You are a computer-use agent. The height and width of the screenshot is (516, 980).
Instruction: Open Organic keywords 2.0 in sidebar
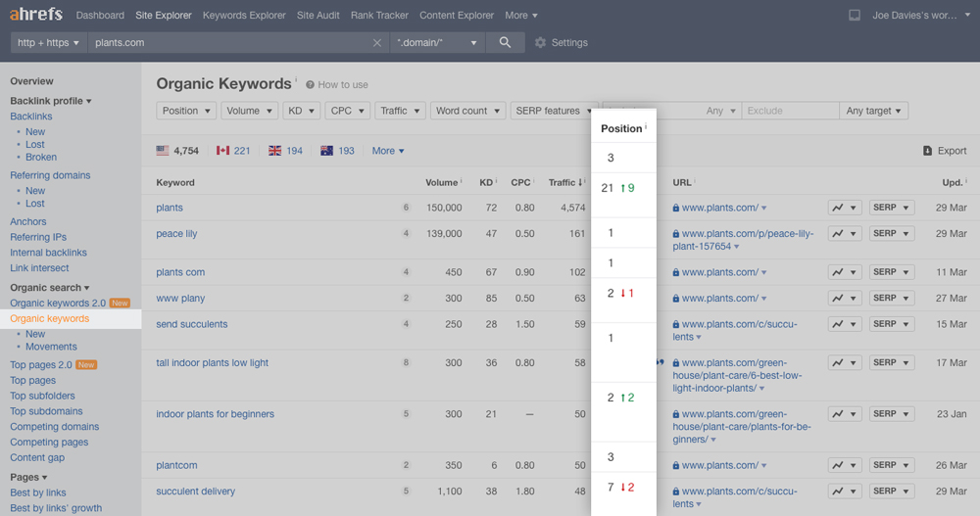coord(58,303)
